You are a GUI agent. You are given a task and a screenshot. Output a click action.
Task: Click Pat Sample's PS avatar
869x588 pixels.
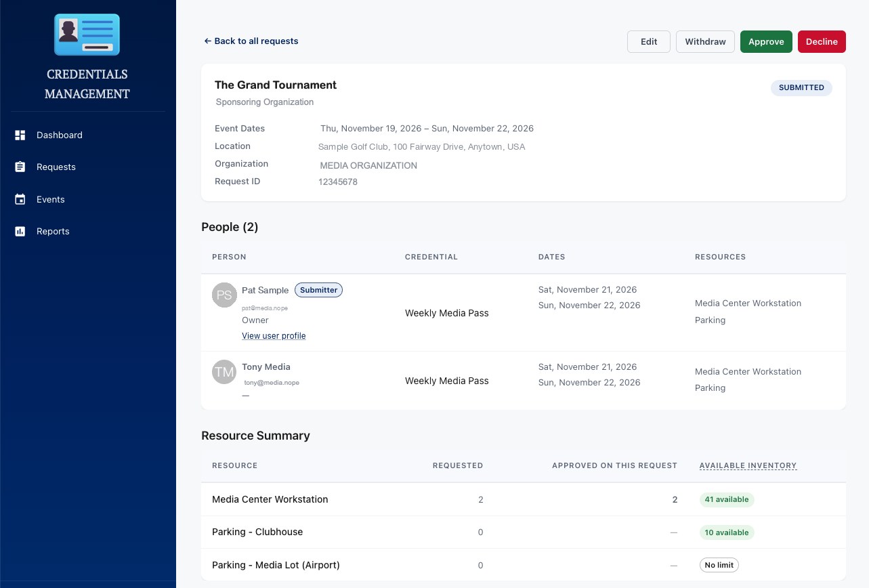[x=224, y=295]
